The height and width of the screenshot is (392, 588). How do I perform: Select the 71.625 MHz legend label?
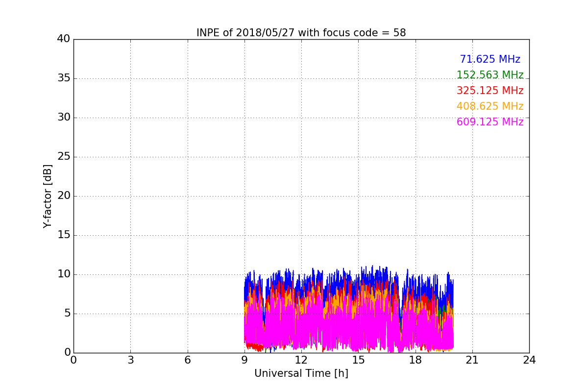(490, 59)
